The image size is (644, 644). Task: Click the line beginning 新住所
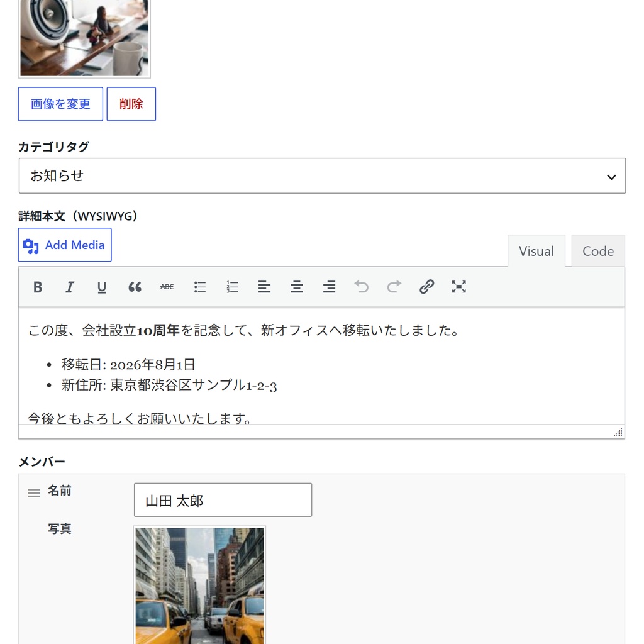tap(169, 385)
